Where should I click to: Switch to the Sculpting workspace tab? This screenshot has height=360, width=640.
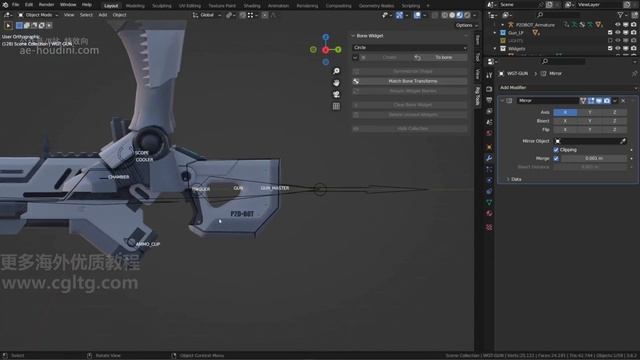click(x=162, y=6)
